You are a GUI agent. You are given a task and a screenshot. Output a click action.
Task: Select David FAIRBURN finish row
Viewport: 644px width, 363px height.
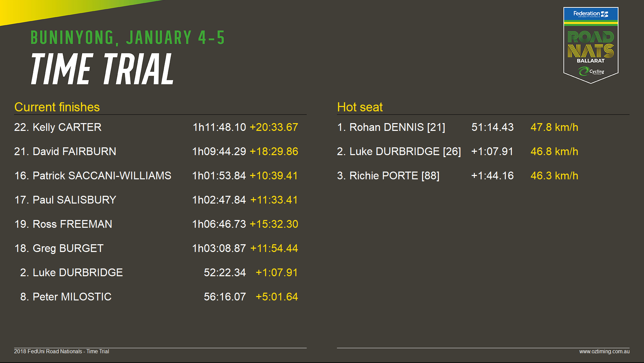tap(156, 151)
